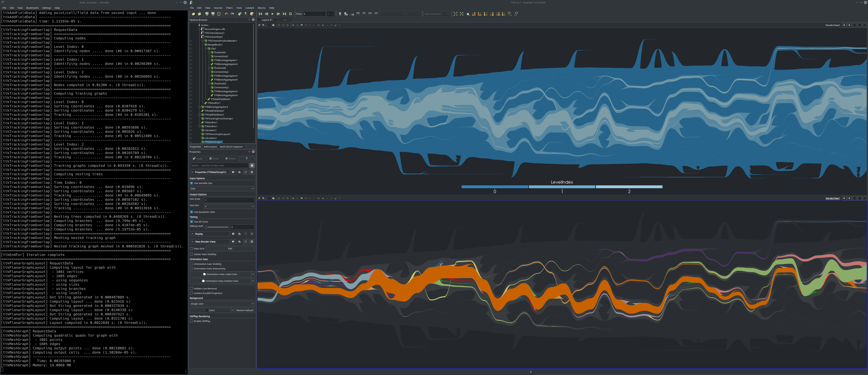Open the Filters menu in ParaView
This screenshot has height=375, width=868.
point(229,8)
